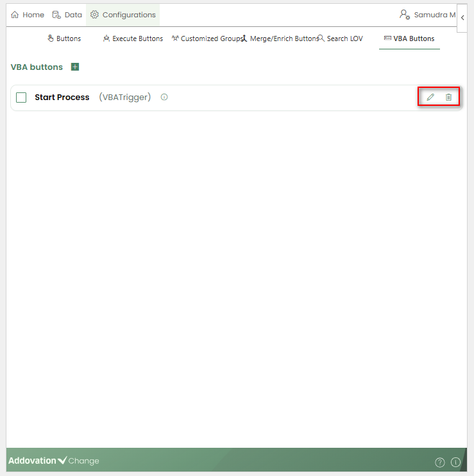The image size is (474, 476).
Task: Select the VBA Buttons tab
Action: (x=409, y=38)
